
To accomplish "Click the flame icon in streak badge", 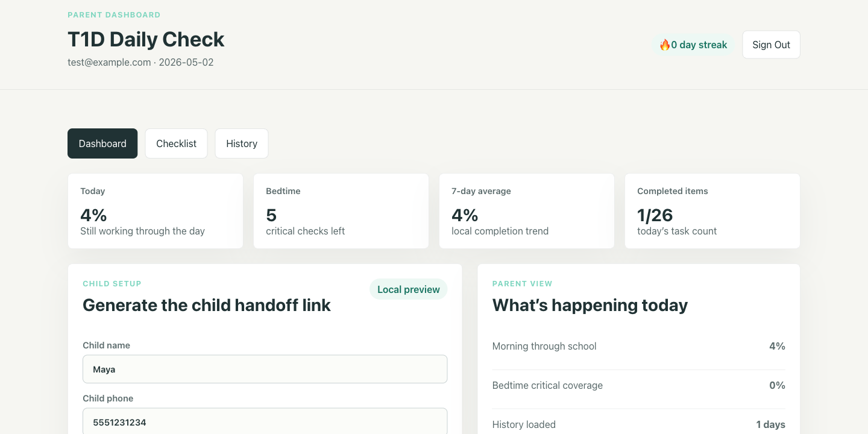I will pyautogui.click(x=665, y=45).
